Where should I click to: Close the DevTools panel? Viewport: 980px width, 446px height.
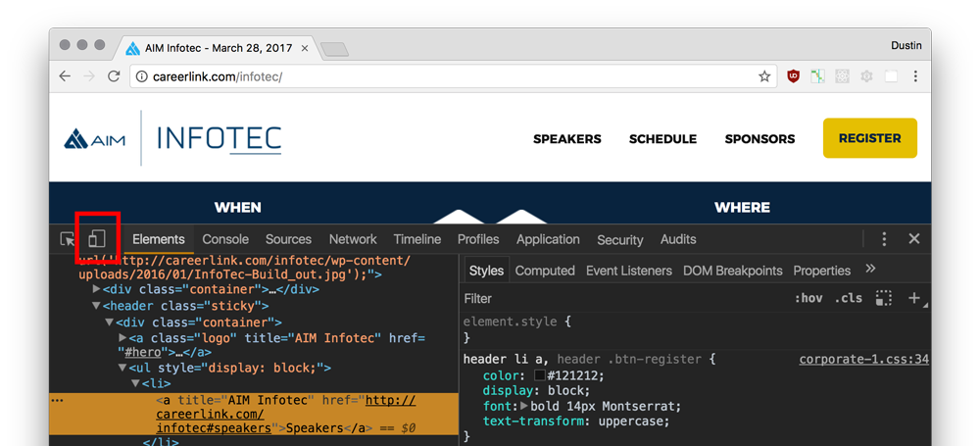pos(914,238)
